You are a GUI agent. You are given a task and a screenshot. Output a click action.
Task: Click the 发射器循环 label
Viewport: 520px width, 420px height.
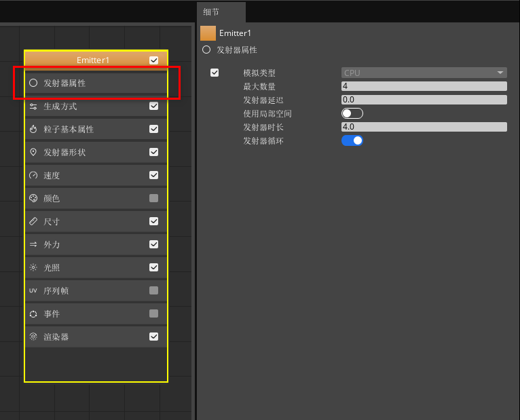coord(263,141)
